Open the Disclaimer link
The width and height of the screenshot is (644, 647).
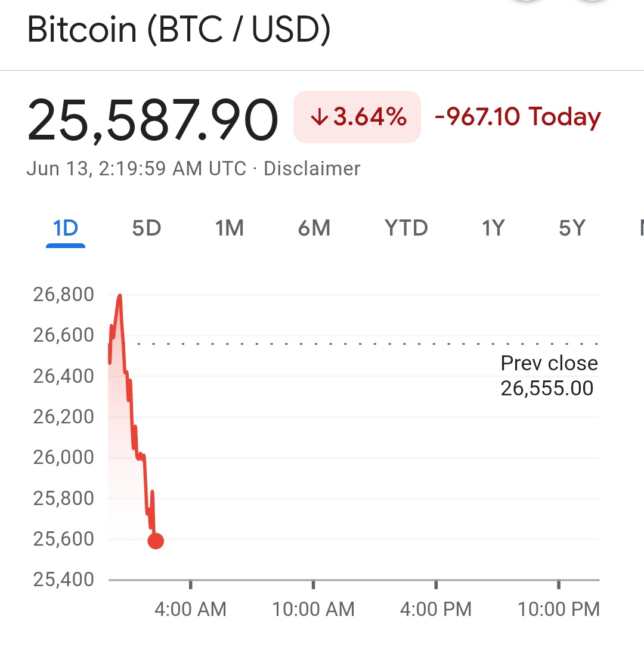(312, 169)
